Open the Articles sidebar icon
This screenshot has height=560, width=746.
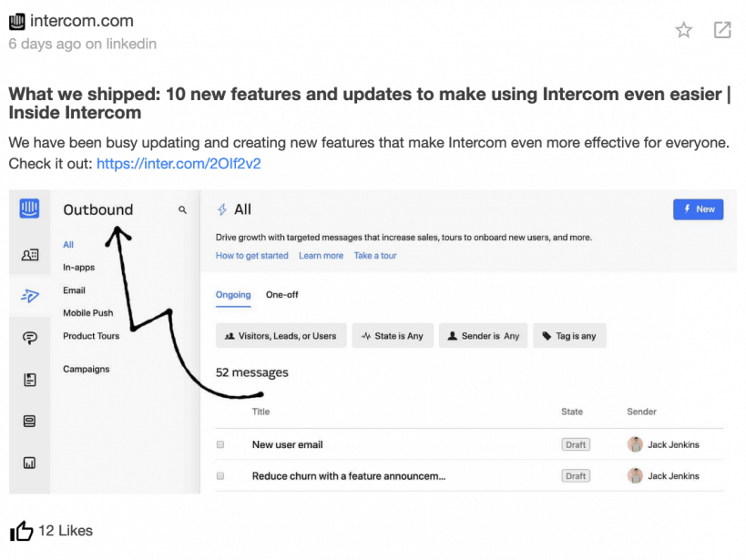point(30,380)
